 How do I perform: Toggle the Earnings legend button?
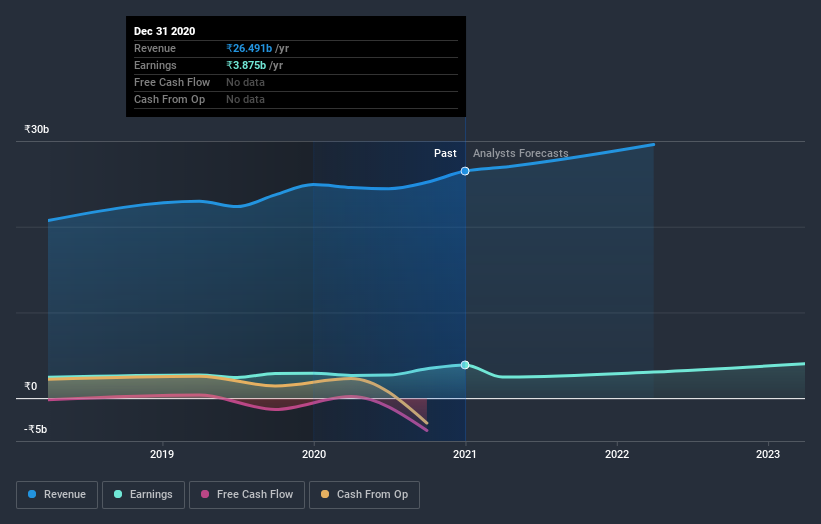143,495
